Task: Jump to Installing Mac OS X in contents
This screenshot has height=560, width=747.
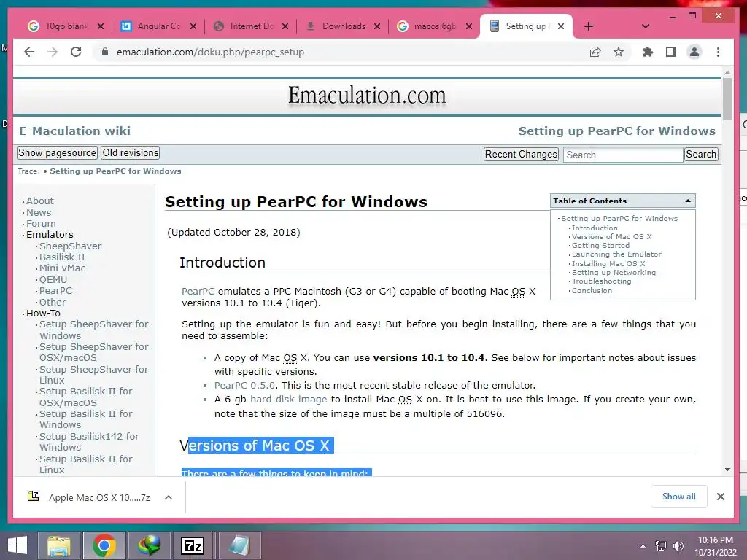Action: [608, 263]
